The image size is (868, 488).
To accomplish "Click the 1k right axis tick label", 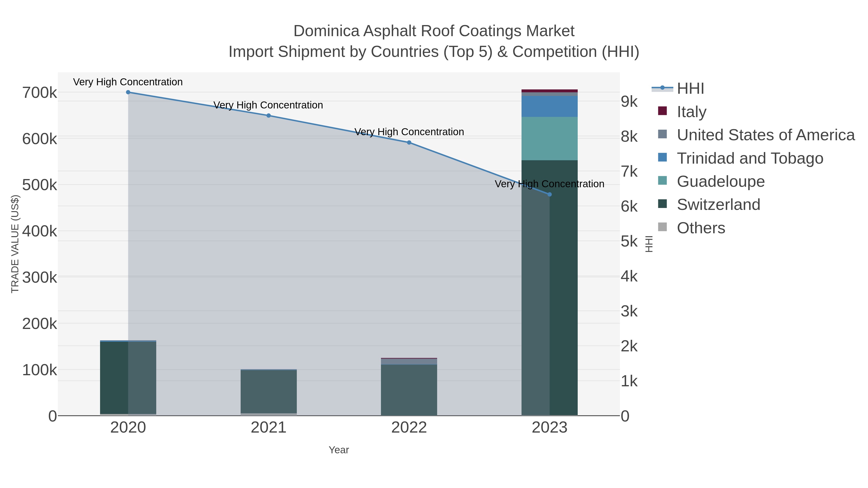I will [630, 381].
